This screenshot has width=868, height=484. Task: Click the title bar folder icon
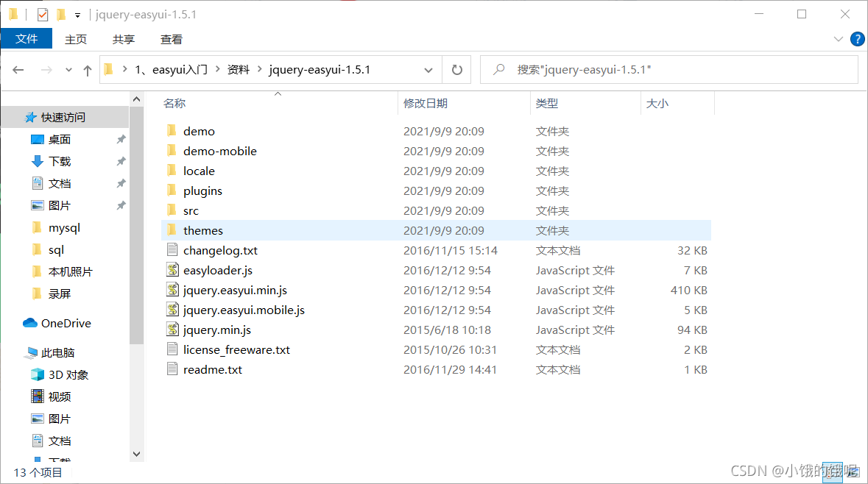pyautogui.click(x=13, y=14)
